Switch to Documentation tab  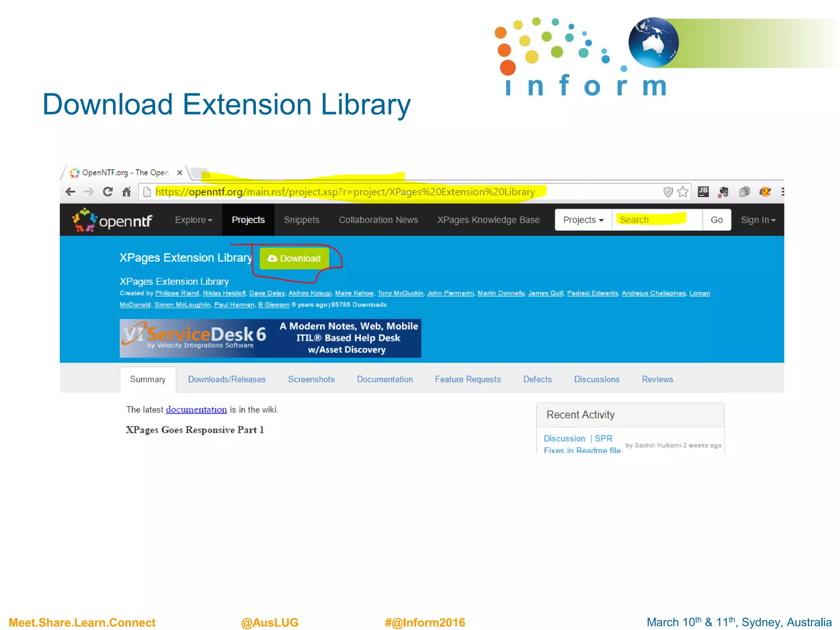385,379
